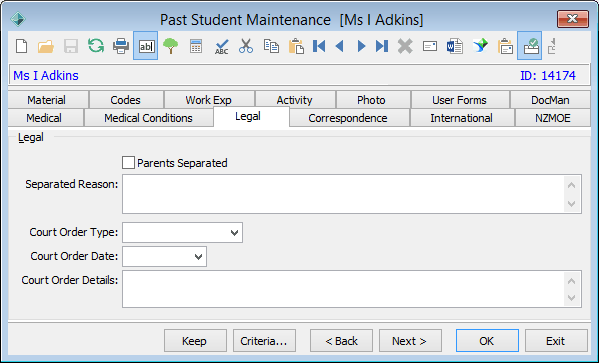Go to the previous record arrow
Screen dimensions: 599x363
pyautogui.click(x=340, y=46)
